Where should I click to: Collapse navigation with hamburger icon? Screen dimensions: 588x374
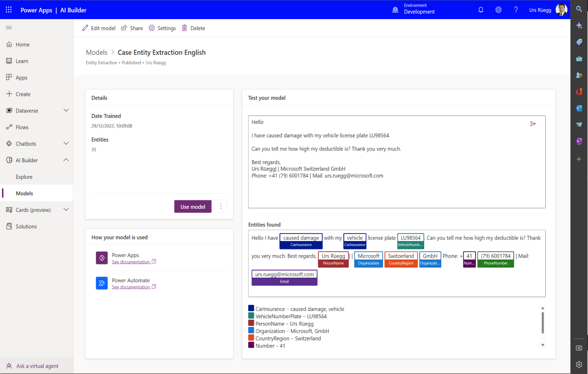[9, 27]
